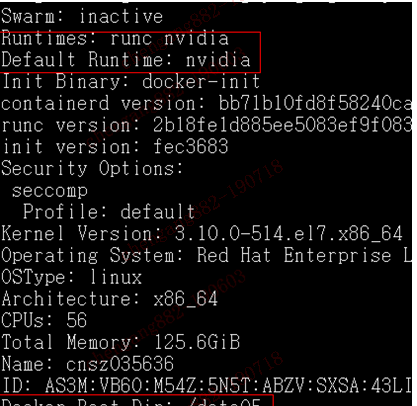Click the 'Swarm: inactive' line
417x406 pixels.
pyautogui.click(x=82, y=16)
